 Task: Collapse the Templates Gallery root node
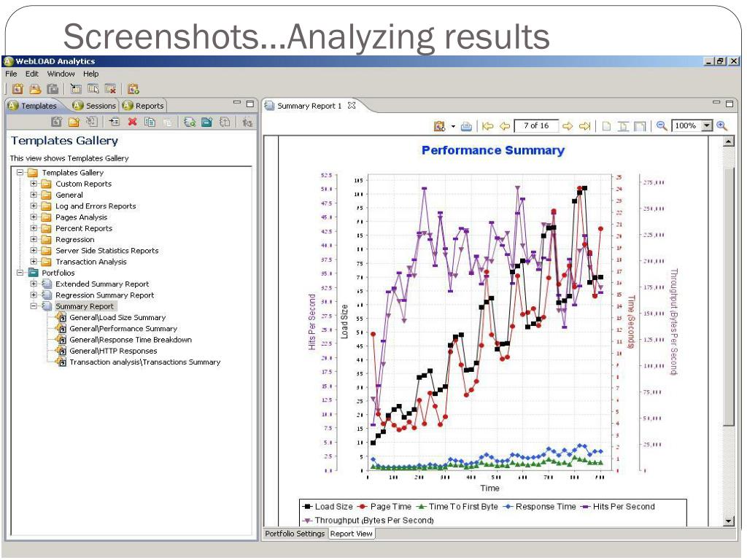click(20, 172)
